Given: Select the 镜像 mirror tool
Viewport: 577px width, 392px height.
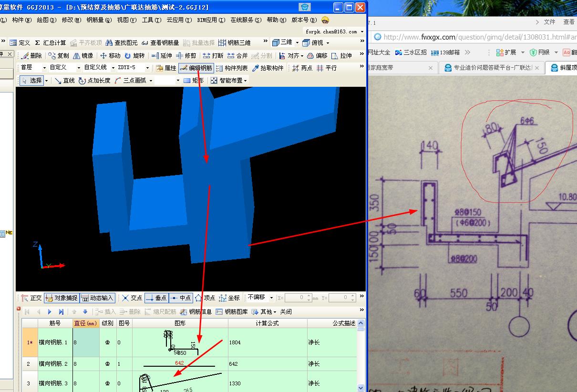Looking at the screenshot, I should (83, 56).
